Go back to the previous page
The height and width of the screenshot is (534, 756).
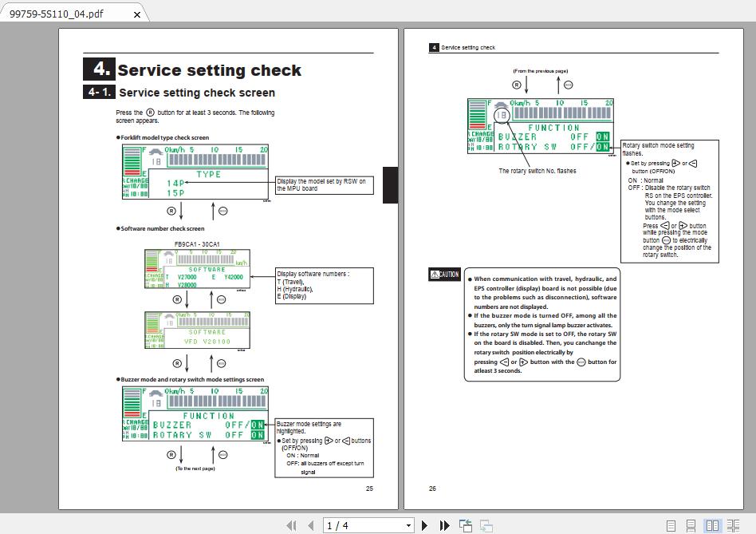(x=311, y=525)
